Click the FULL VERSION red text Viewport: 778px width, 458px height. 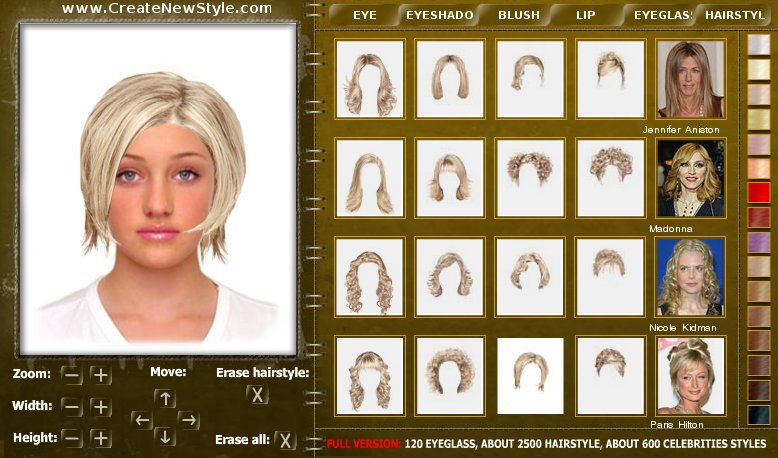363,444
